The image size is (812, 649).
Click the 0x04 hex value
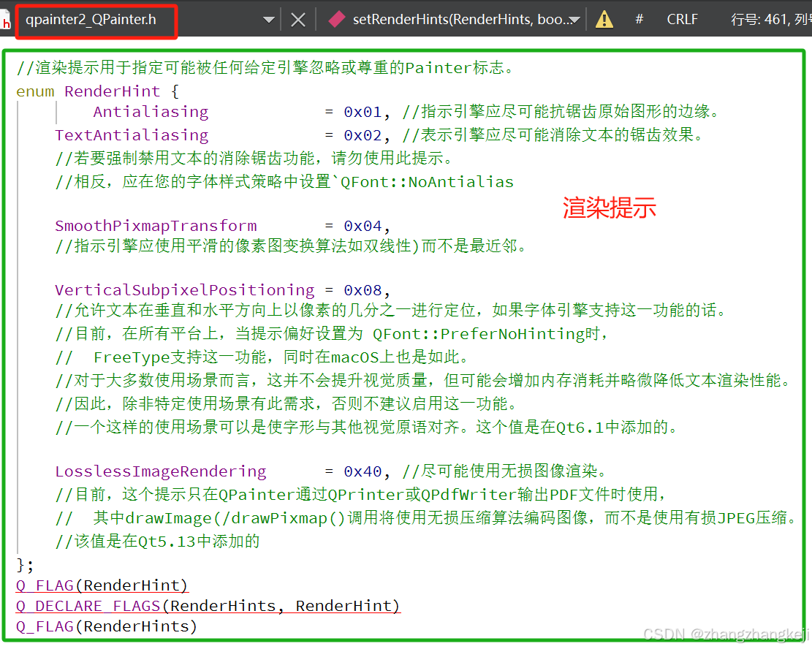click(x=363, y=226)
